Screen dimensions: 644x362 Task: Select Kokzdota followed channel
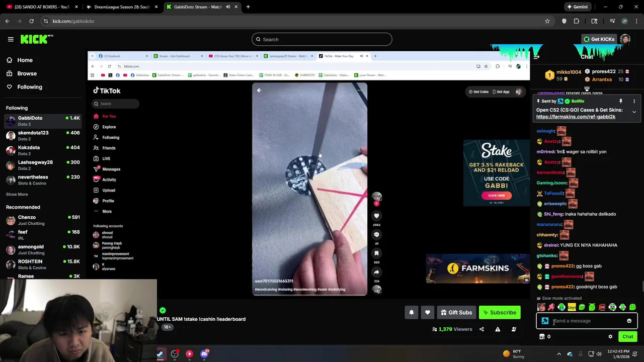(x=43, y=150)
